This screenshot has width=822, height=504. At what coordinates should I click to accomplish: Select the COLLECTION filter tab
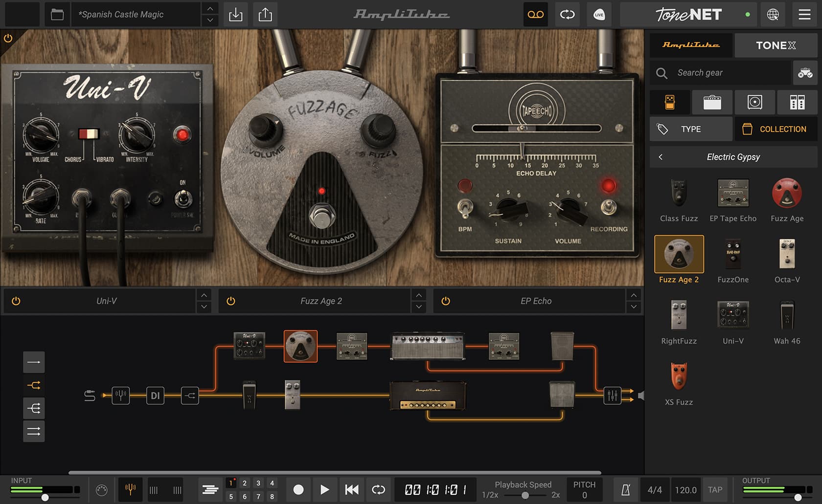pos(776,129)
